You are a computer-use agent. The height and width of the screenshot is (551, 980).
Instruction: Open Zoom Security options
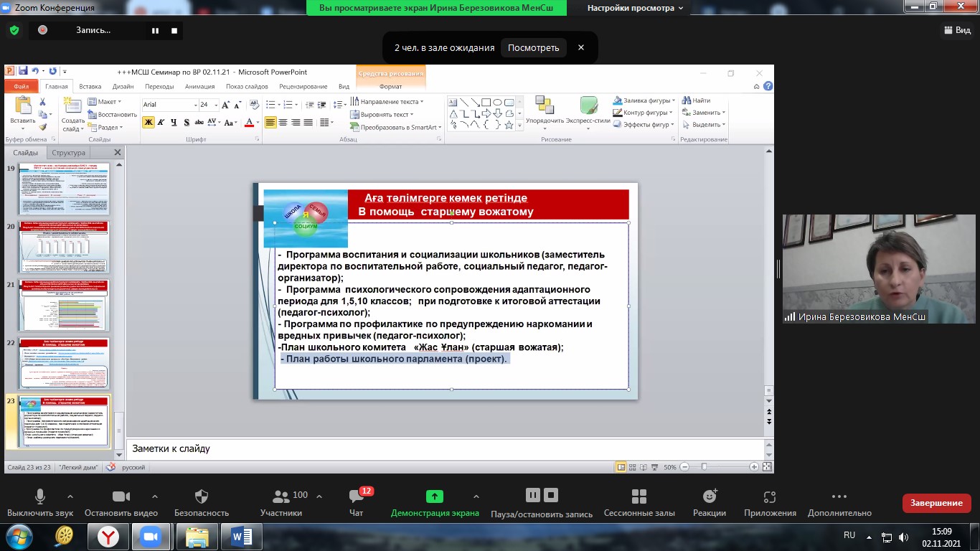click(202, 498)
